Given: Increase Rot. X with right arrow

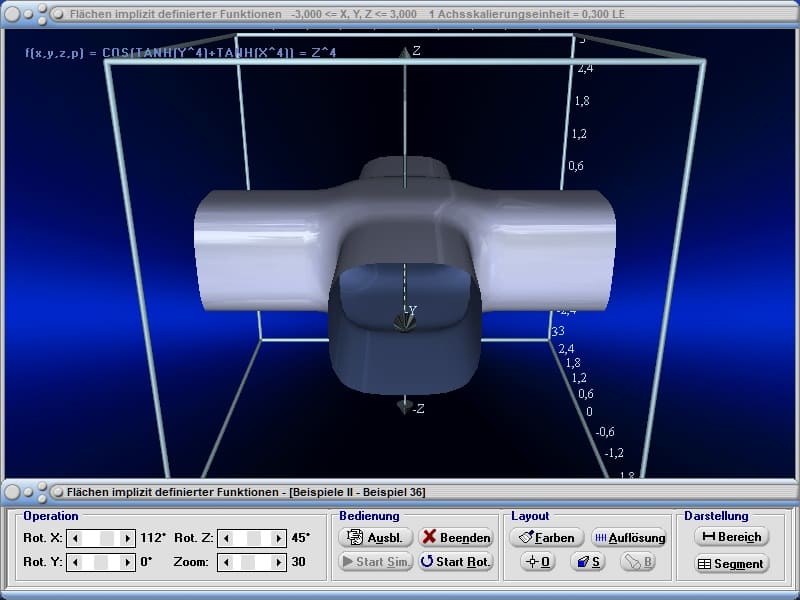Looking at the screenshot, I should click(x=127, y=538).
